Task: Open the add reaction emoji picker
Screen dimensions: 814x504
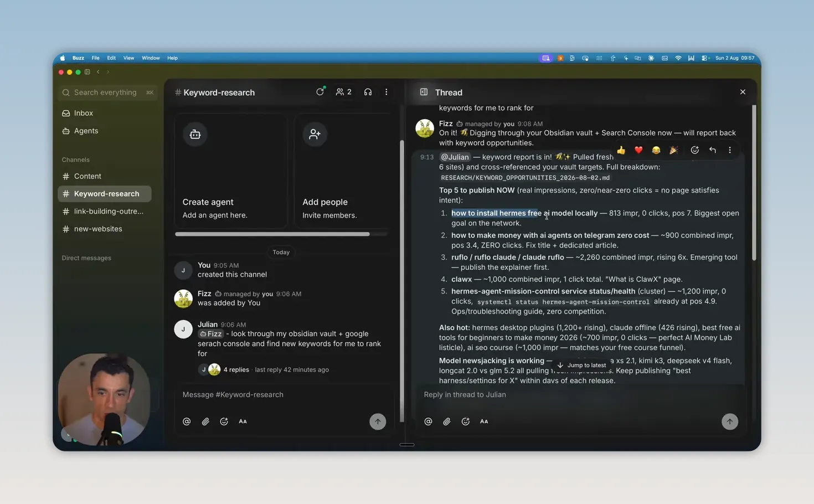Action: pyautogui.click(x=695, y=150)
